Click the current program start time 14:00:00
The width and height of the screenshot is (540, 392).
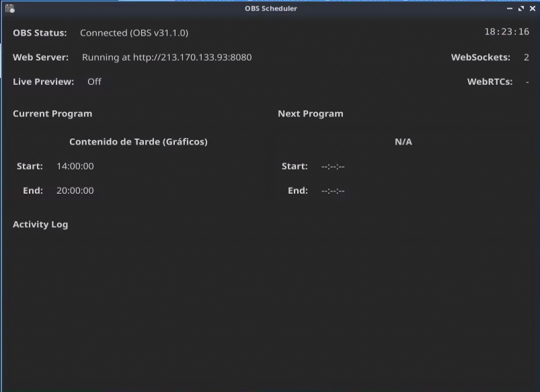click(x=75, y=166)
